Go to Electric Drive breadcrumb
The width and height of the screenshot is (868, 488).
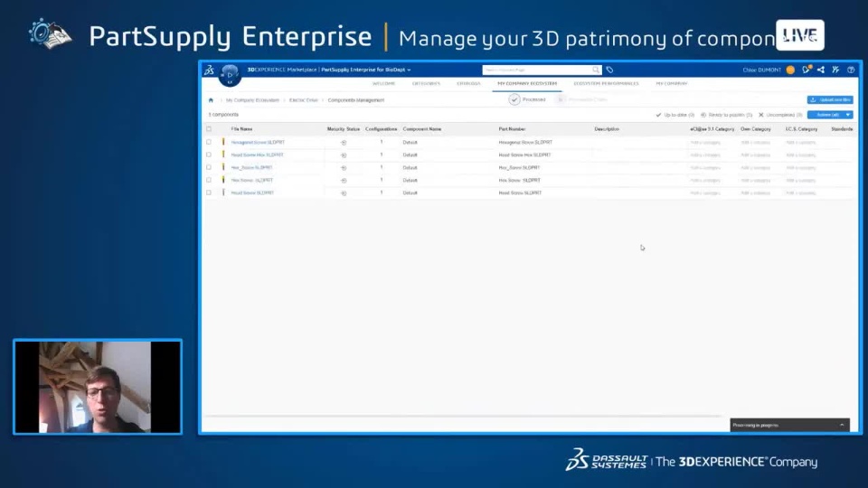point(304,100)
